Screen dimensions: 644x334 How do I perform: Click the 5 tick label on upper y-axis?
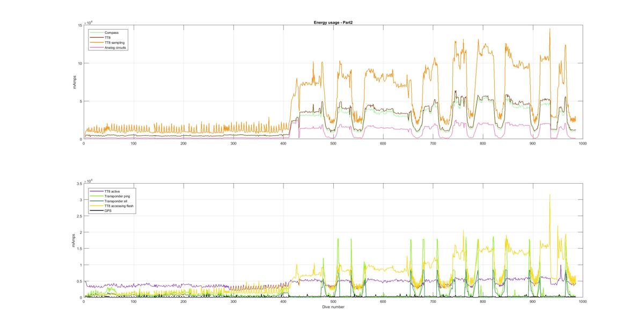[x=80, y=101]
